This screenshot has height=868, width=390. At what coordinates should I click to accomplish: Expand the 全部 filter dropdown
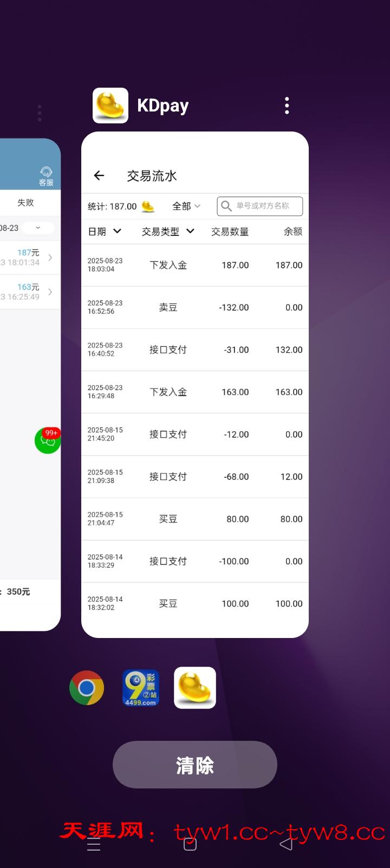pos(186,206)
